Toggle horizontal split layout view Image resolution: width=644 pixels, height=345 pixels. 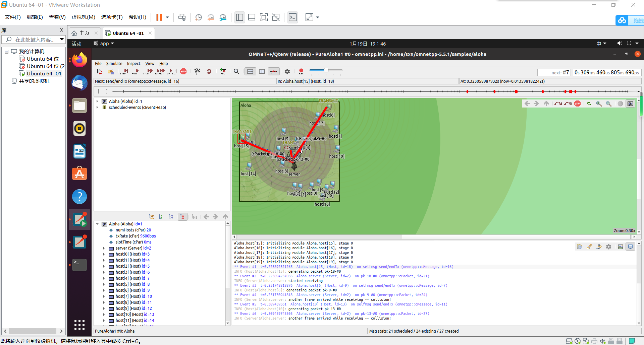tap(250, 71)
